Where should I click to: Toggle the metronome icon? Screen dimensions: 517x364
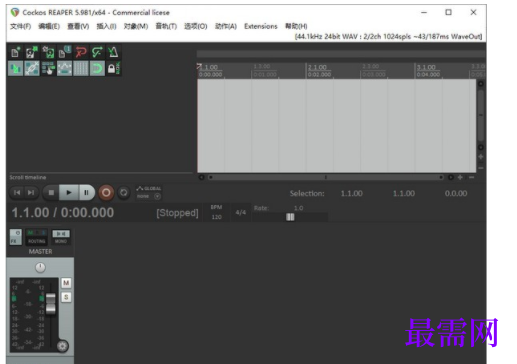[x=113, y=52]
